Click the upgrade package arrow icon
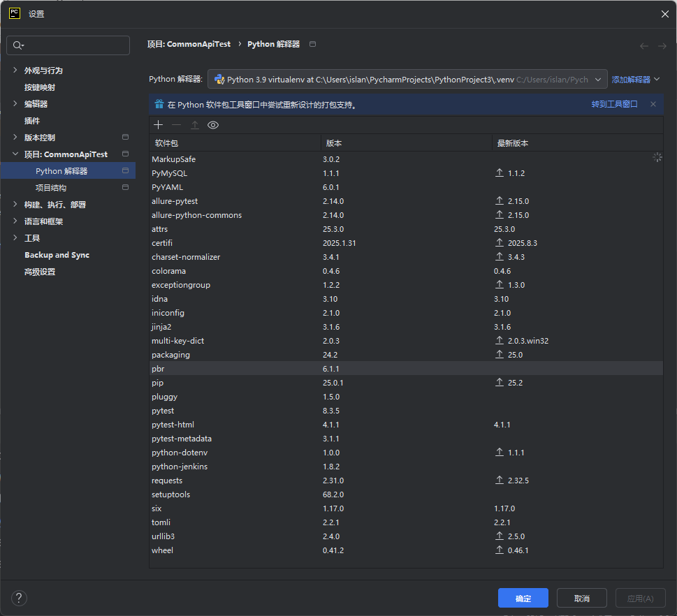 195,125
